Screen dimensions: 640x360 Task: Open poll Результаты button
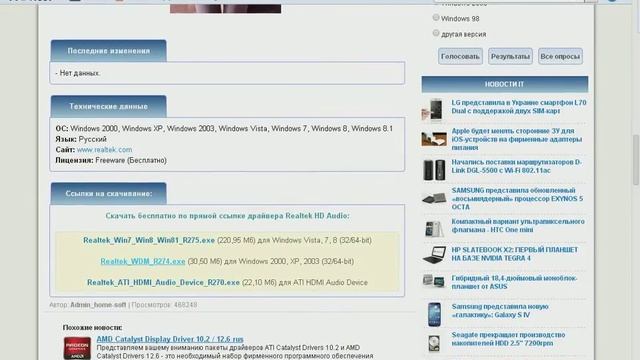pyautogui.click(x=510, y=56)
